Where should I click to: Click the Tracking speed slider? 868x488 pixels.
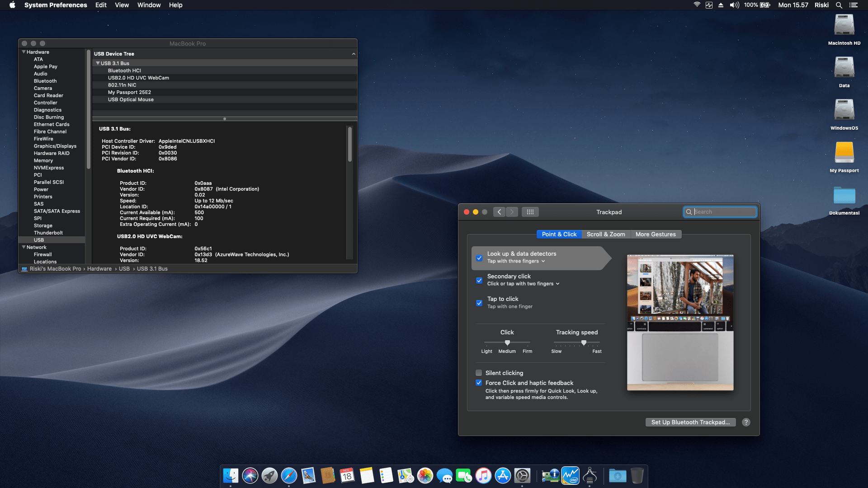(x=577, y=343)
